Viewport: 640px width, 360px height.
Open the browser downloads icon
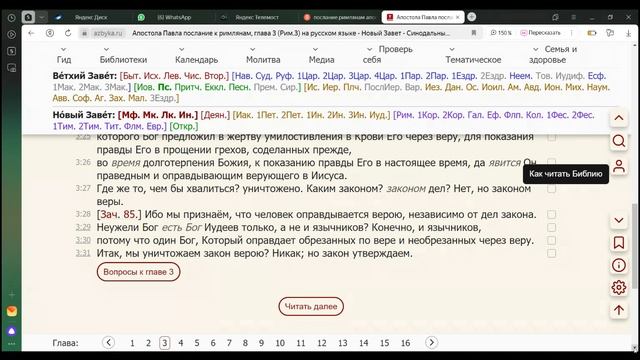click(628, 33)
